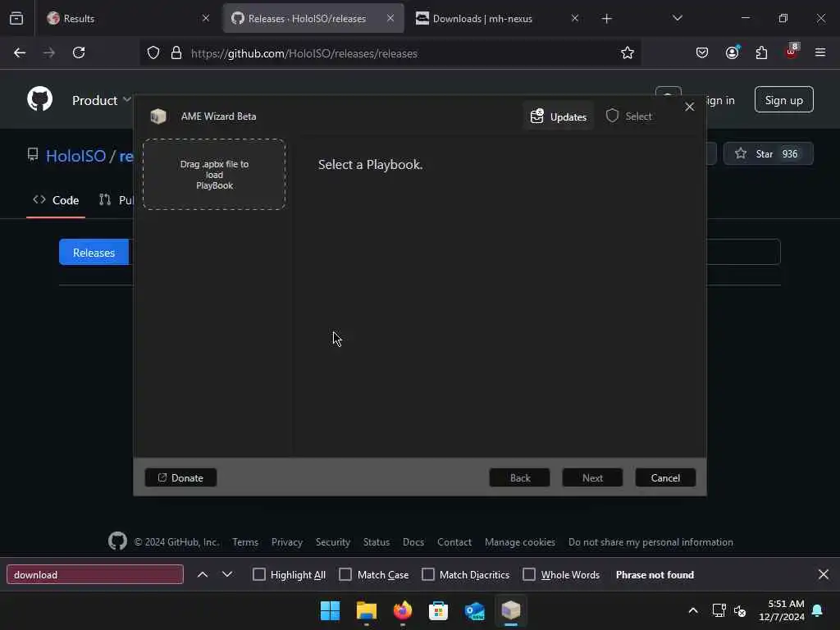The width and height of the screenshot is (840, 630).
Task: Open a new browser tab
Action: click(606, 19)
